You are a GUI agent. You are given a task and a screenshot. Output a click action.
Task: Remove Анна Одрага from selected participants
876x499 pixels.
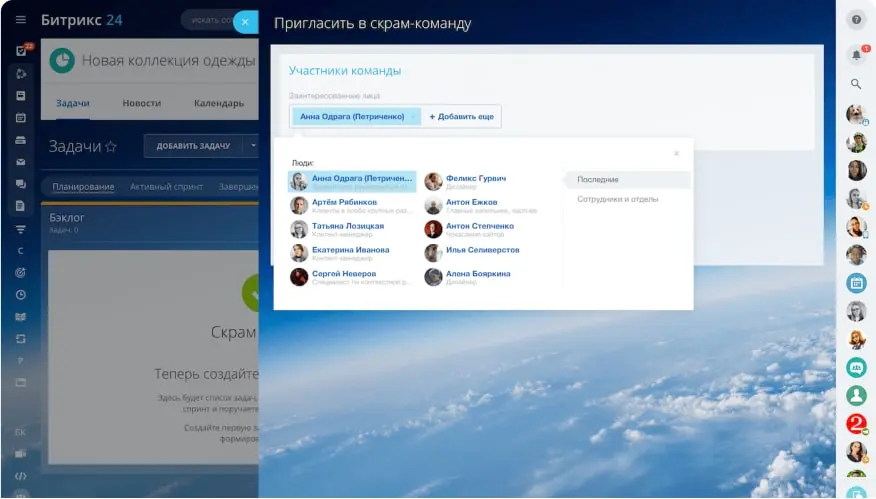pyautogui.click(x=413, y=117)
